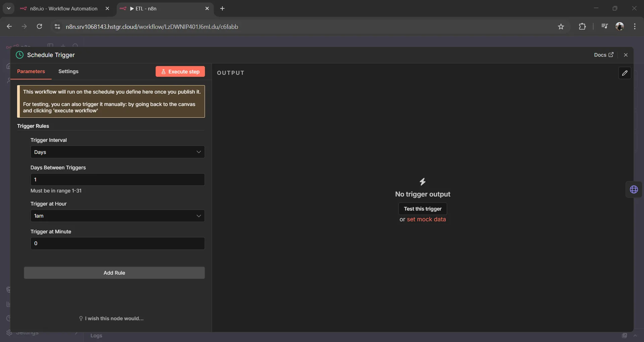Close the Schedule Trigger panel
644x342 pixels.
pyautogui.click(x=626, y=55)
